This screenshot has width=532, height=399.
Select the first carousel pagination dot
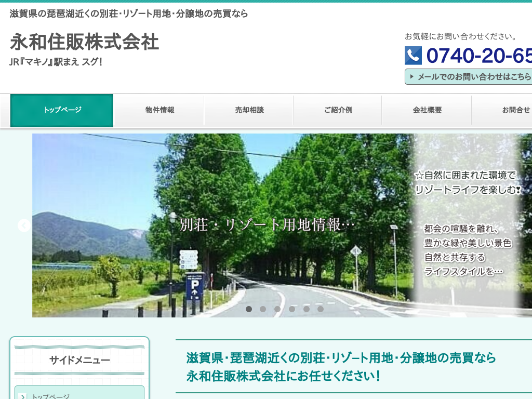[x=249, y=309]
